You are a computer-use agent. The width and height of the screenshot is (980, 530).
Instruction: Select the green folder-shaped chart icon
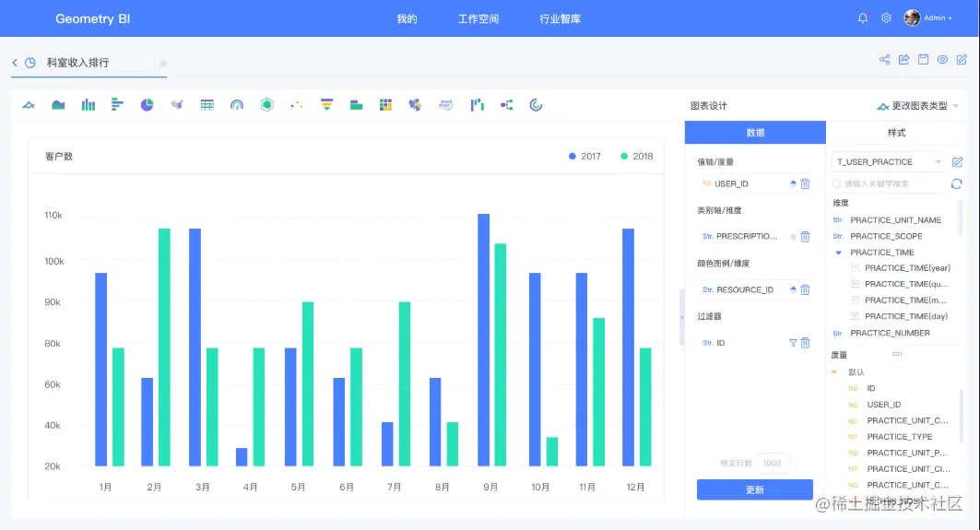356,105
